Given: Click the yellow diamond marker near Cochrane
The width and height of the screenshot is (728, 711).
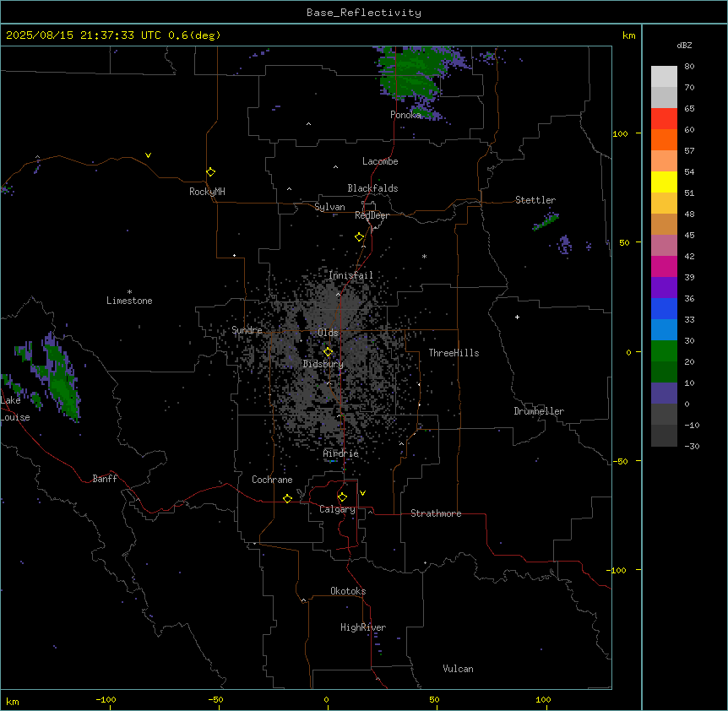Looking at the screenshot, I should coord(287,498).
